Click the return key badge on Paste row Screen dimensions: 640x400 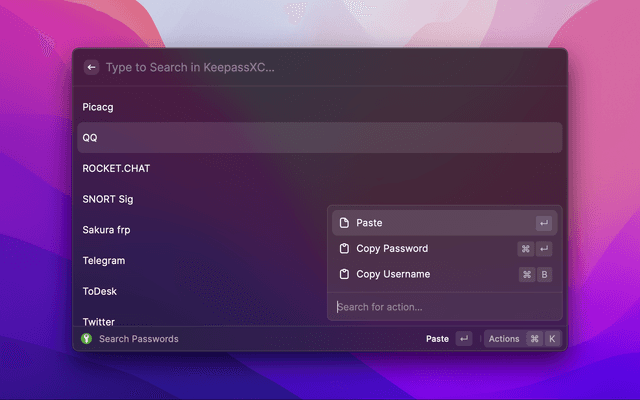[x=544, y=223]
